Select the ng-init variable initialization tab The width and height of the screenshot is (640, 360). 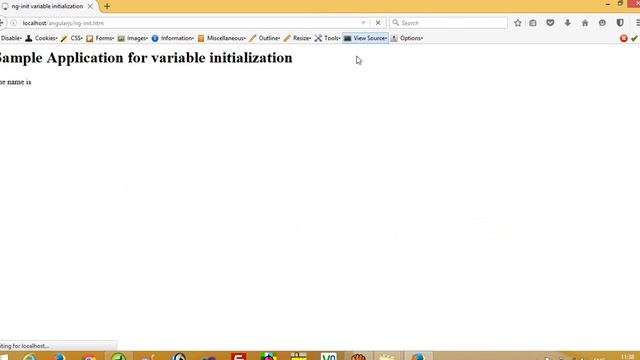(47, 7)
